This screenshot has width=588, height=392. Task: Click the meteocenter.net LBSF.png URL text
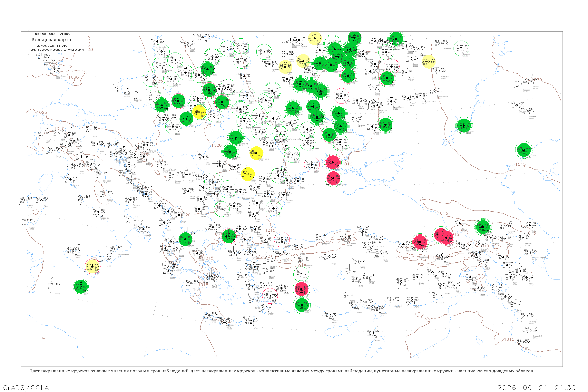[55, 50]
